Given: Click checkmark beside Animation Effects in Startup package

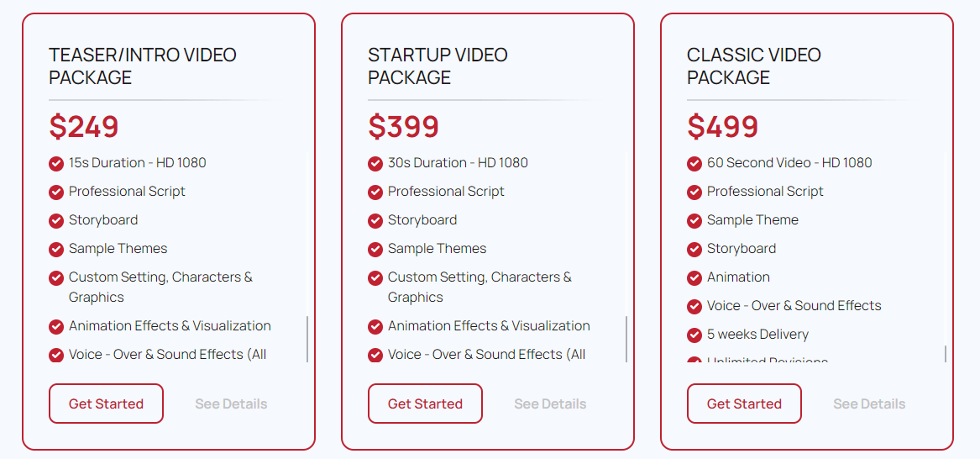Looking at the screenshot, I should [x=375, y=326].
